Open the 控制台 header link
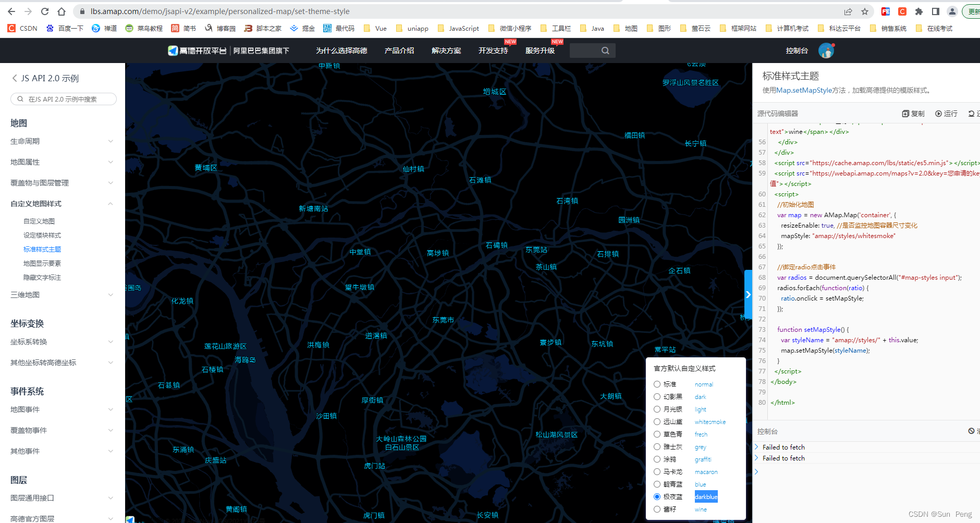 click(797, 51)
